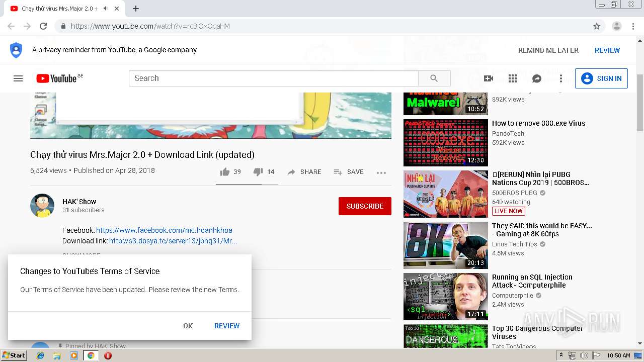Open the Computerphile channel name
Image resolution: width=644 pixels, height=362 pixels.
point(512,296)
